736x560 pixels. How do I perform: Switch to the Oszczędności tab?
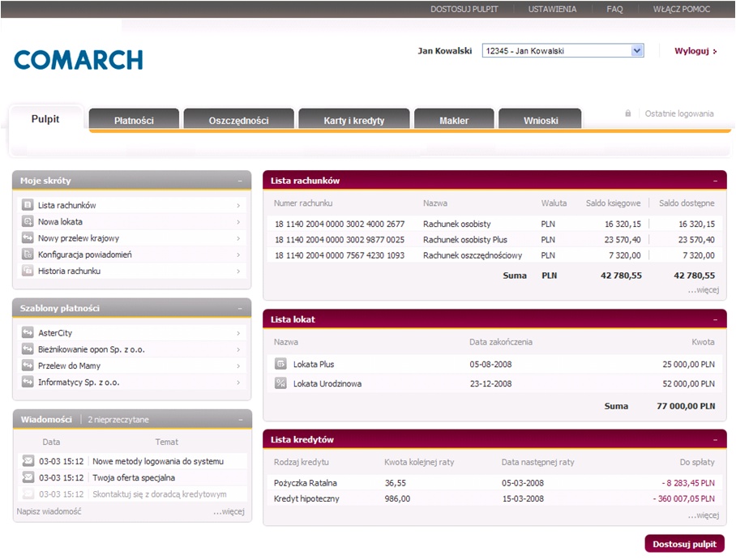[238, 120]
